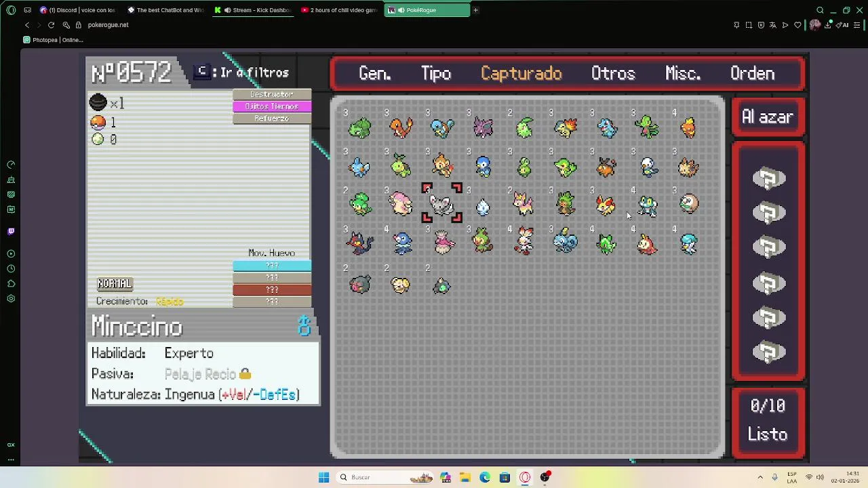This screenshot has width=868, height=488.
Task: Open the sidebar extensions puzzle icon
Action: coord(11,283)
